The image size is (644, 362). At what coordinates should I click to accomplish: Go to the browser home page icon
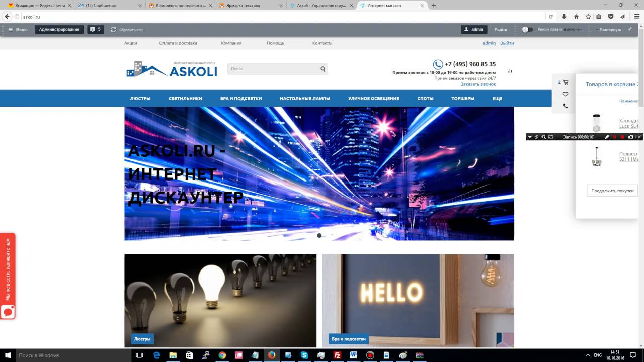point(576,17)
